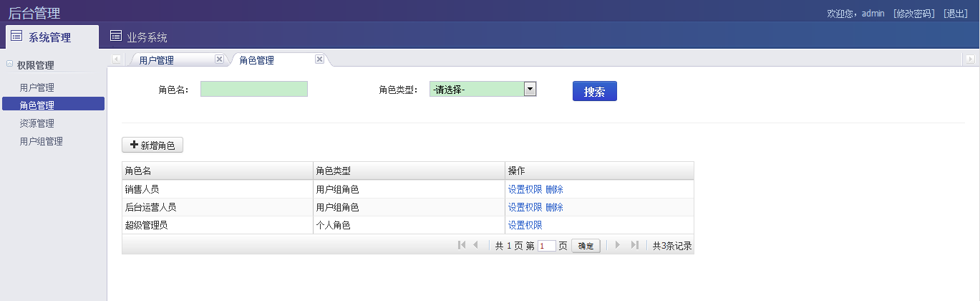The image size is (980, 301).
Task: Open the 角色类型 dropdown
Action: coord(483,89)
